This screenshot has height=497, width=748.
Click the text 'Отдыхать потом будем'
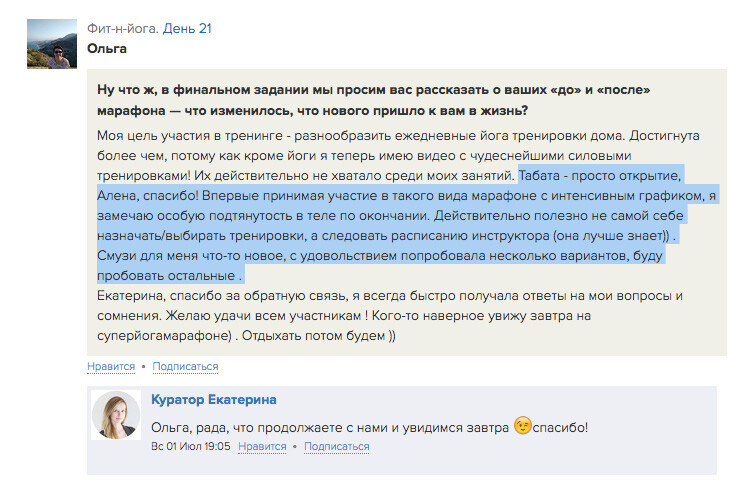point(313,336)
